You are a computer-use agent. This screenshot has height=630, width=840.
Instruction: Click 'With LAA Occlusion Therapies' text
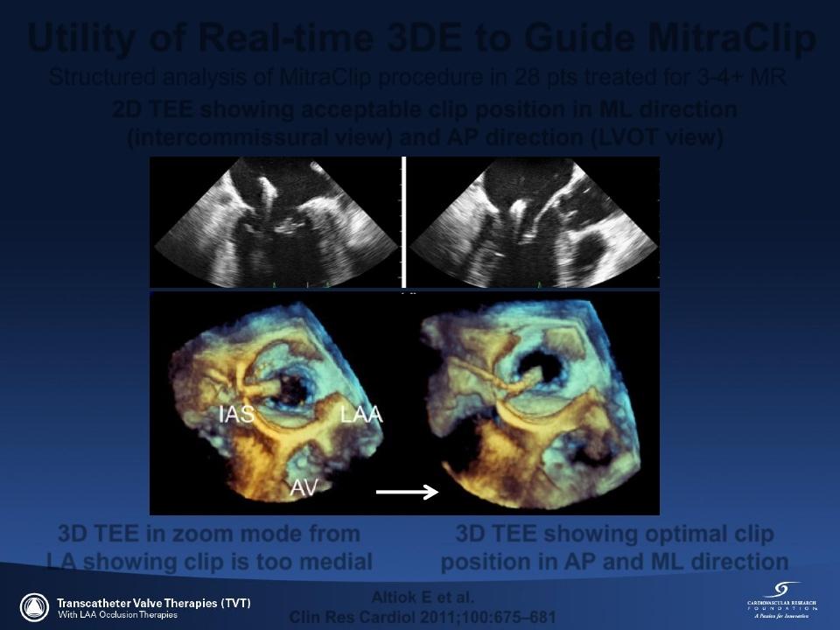[117, 615]
